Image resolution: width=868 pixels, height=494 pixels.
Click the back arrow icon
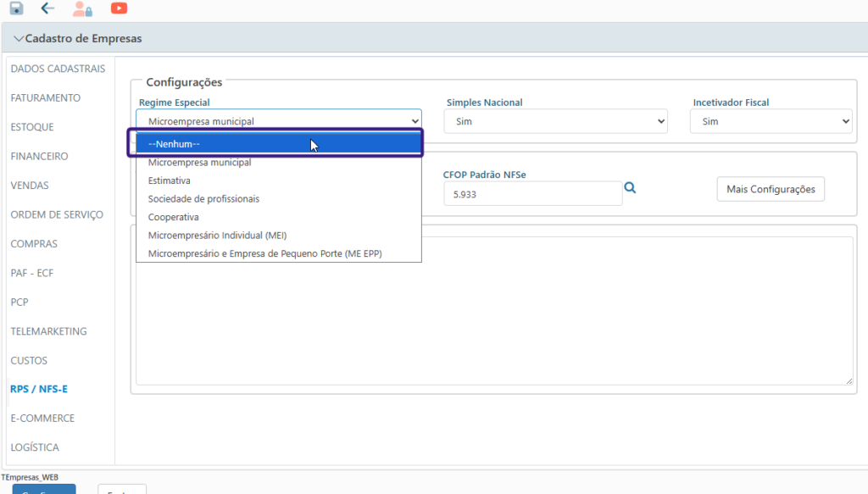[x=47, y=8]
